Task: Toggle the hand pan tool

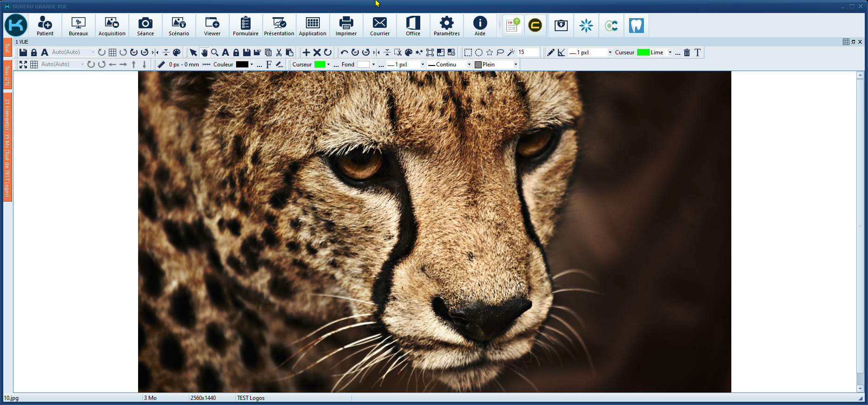Action: coord(204,52)
